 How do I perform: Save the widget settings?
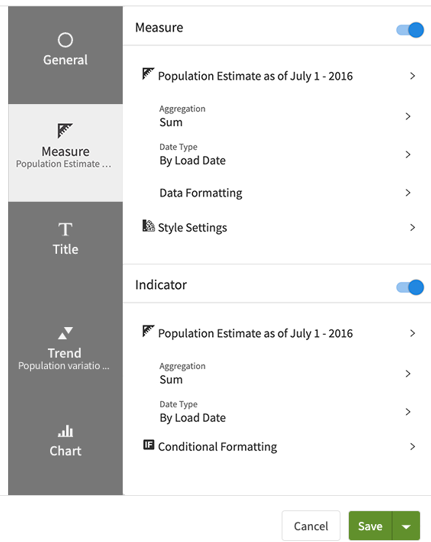click(370, 526)
